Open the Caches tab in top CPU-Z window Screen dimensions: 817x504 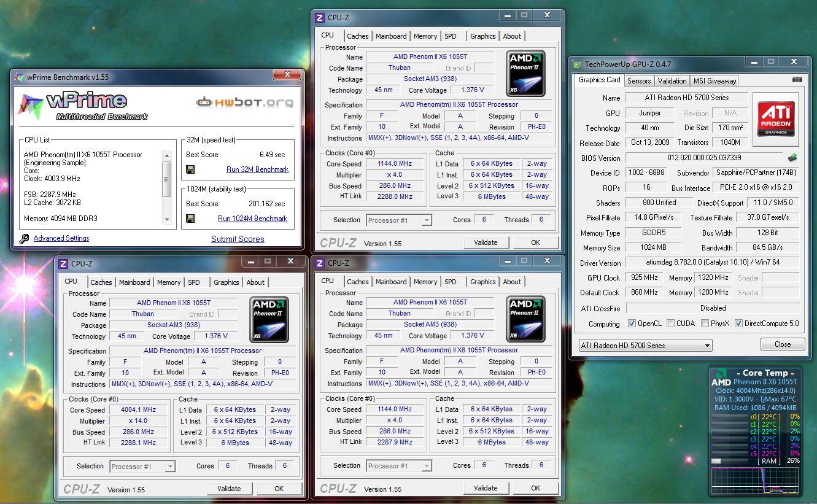pos(358,36)
